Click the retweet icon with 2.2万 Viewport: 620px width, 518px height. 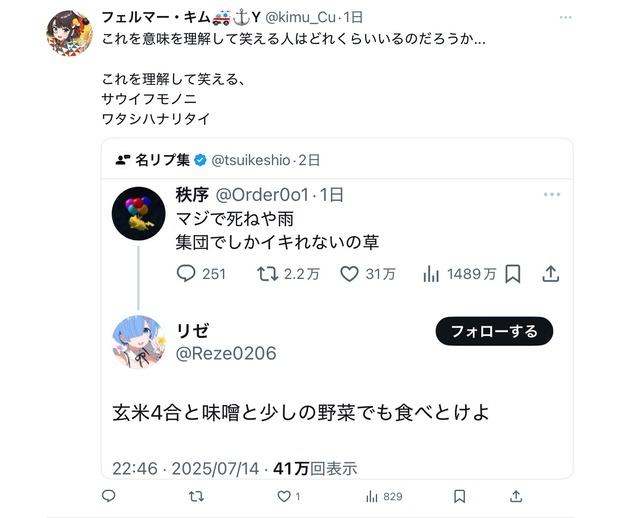point(288,274)
